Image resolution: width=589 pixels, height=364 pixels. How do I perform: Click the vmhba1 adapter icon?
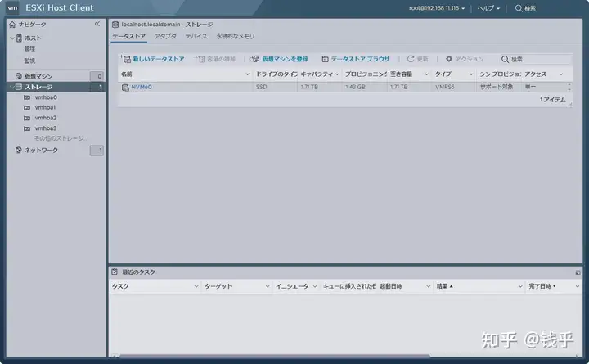pos(27,107)
